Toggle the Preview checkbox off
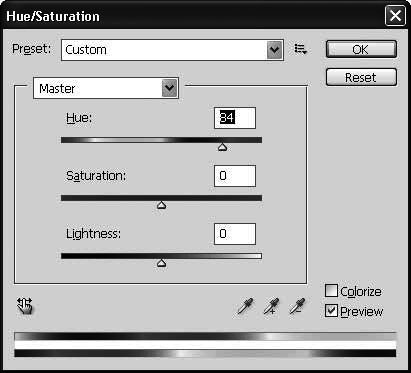 [x=331, y=310]
